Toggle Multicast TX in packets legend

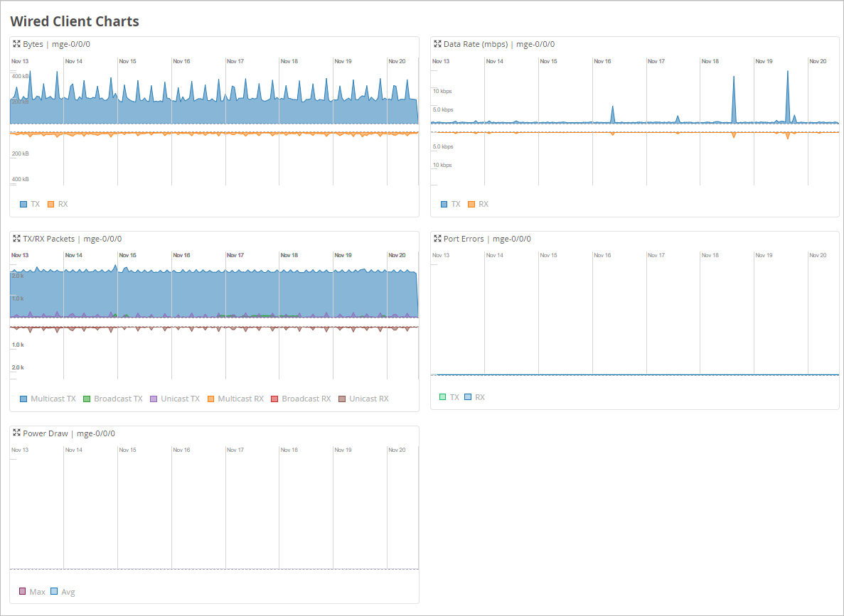coord(48,399)
